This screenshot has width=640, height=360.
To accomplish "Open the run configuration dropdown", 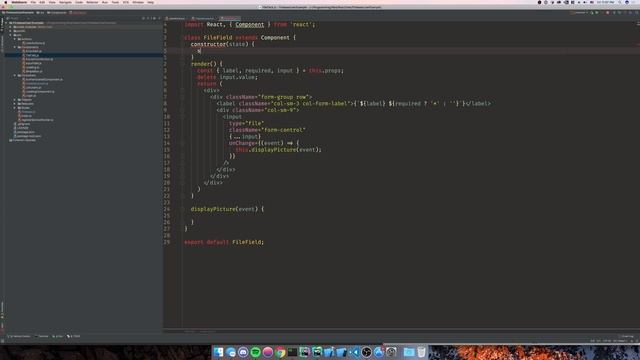I will point(580,13).
